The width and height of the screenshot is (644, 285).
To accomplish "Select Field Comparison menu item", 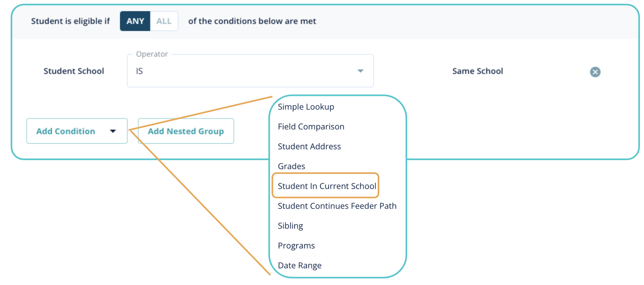I will pos(311,127).
